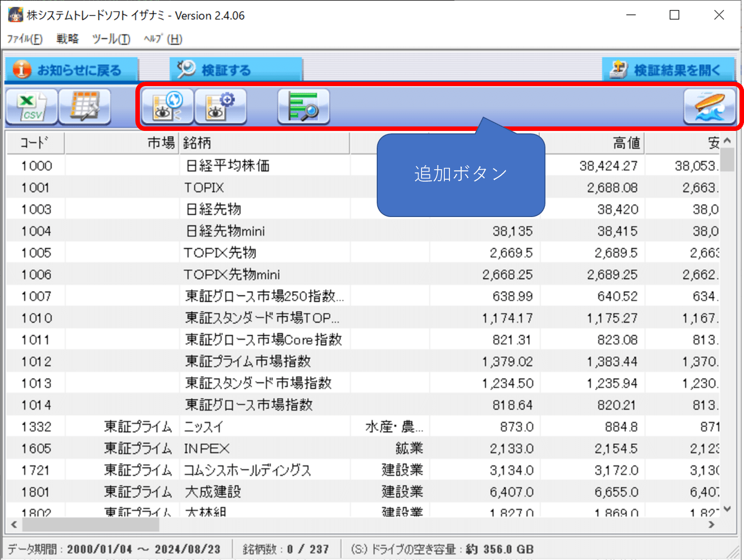The image size is (744, 560).
Task: Select the 東証プライム市場指数 row
Action: [363, 361]
